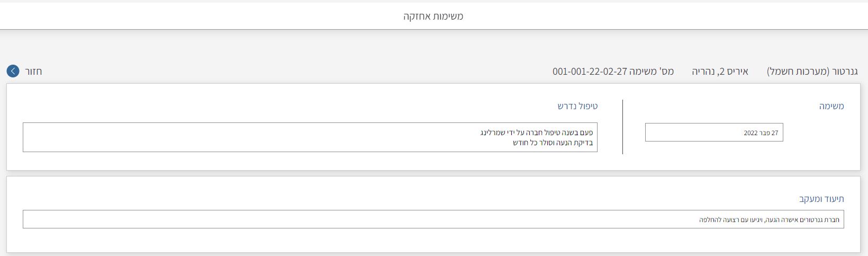Click the "חזור" back link
Viewport: 868px width, 256px height.
pos(33,71)
